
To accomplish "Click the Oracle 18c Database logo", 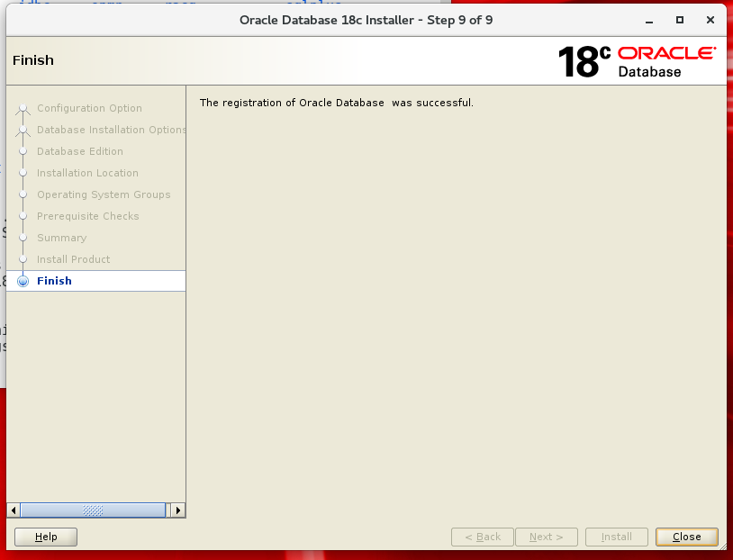I will (638, 61).
